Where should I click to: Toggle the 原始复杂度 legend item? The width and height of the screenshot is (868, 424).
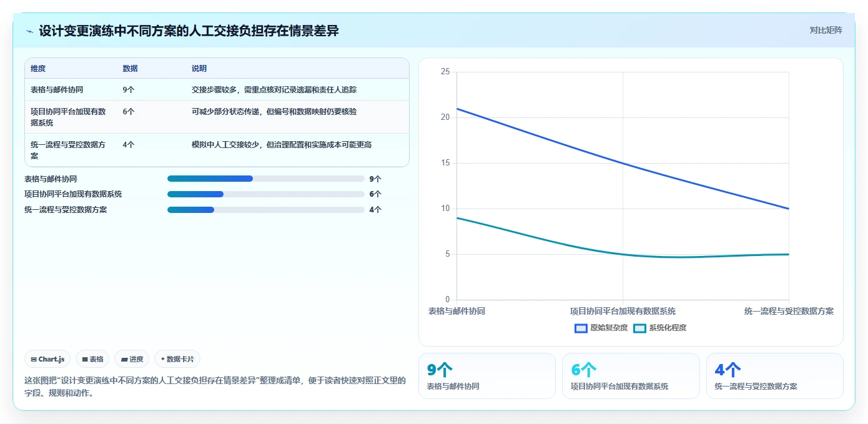601,328
